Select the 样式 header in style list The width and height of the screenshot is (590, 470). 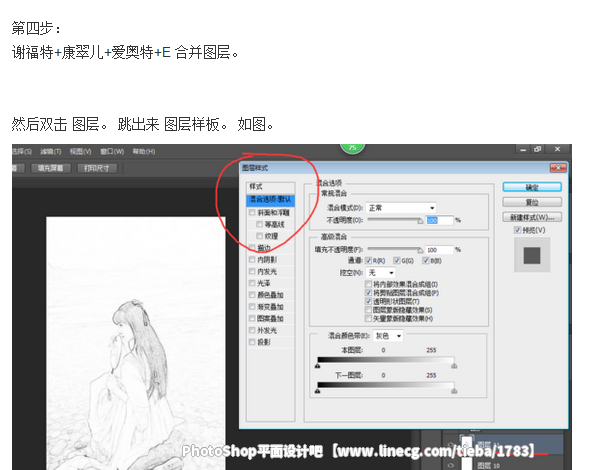point(271,187)
